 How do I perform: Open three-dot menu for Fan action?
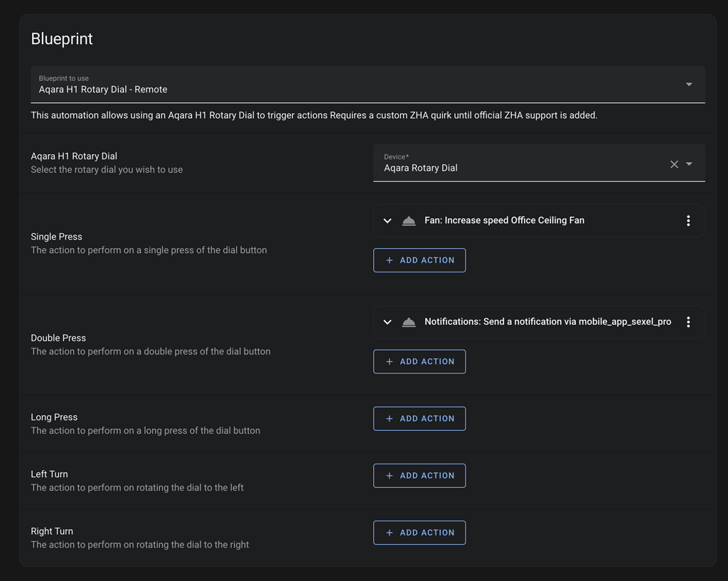tap(688, 220)
